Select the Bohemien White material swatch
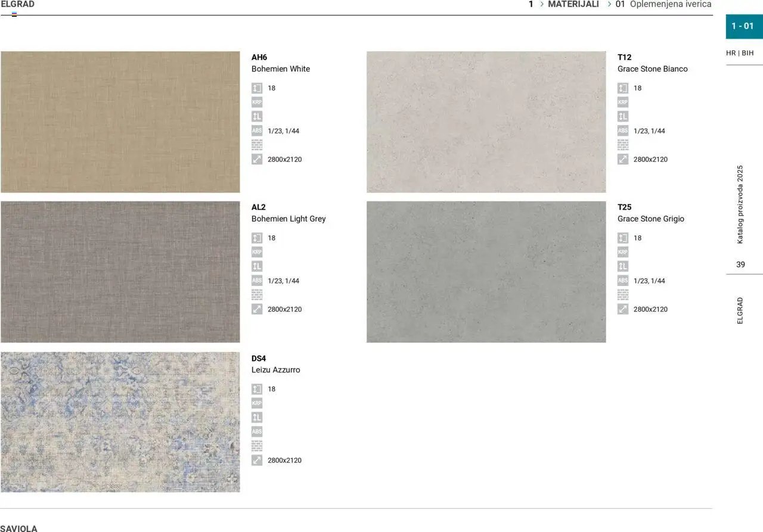The height and width of the screenshot is (532, 763). [120, 122]
